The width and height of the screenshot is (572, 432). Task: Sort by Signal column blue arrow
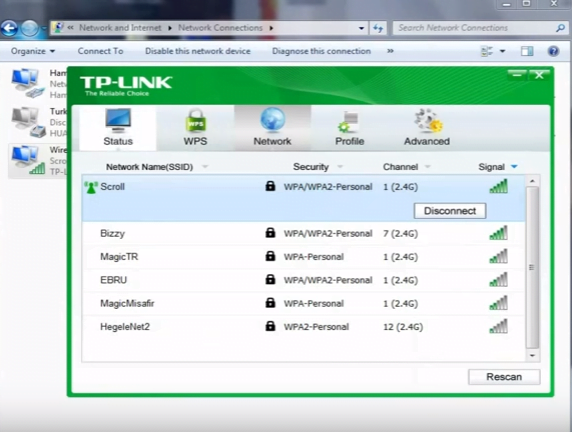coord(514,167)
